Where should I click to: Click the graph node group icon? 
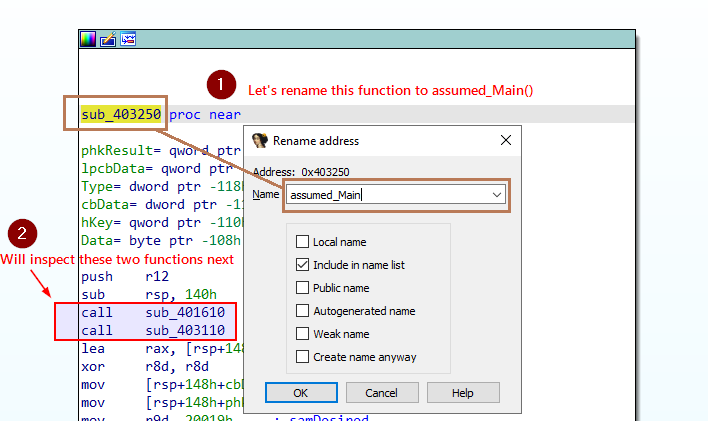click(x=128, y=39)
